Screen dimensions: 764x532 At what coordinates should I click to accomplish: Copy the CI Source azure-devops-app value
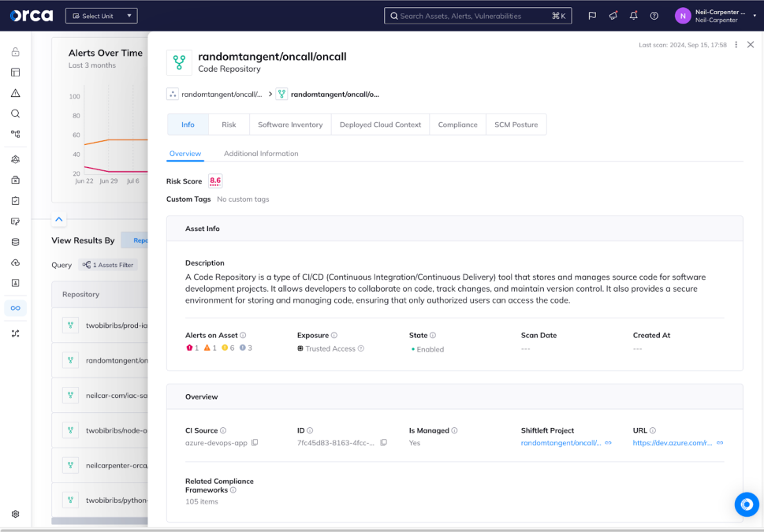tap(255, 443)
